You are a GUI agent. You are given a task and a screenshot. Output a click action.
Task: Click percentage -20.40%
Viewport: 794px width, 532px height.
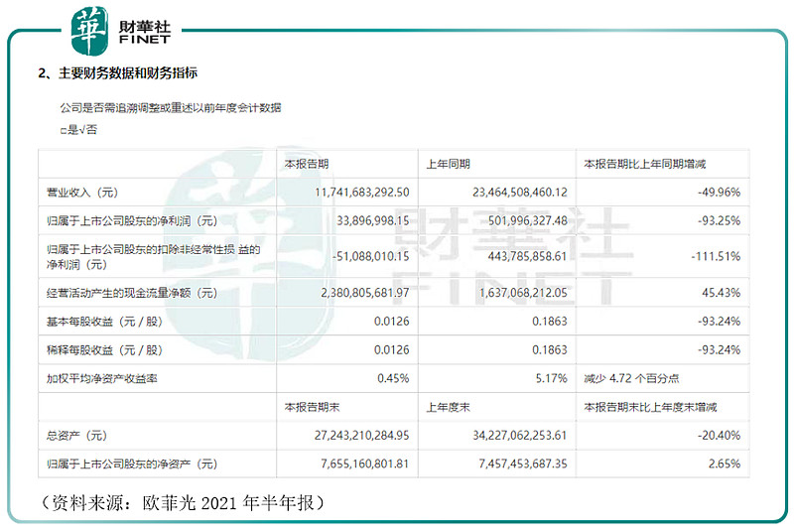click(719, 436)
